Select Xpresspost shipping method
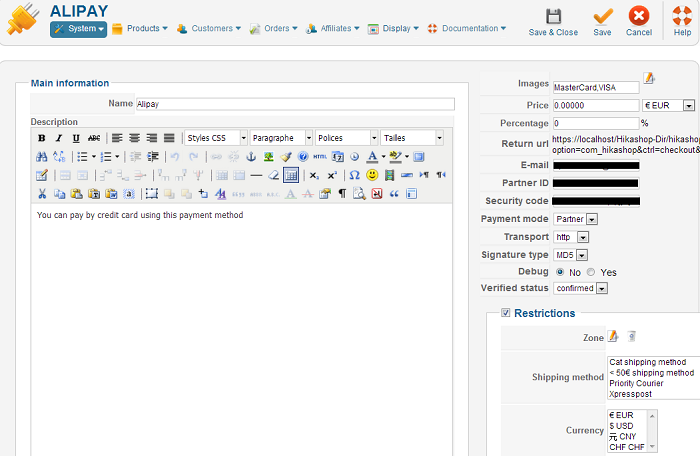The width and height of the screenshot is (700, 456). point(630,394)
